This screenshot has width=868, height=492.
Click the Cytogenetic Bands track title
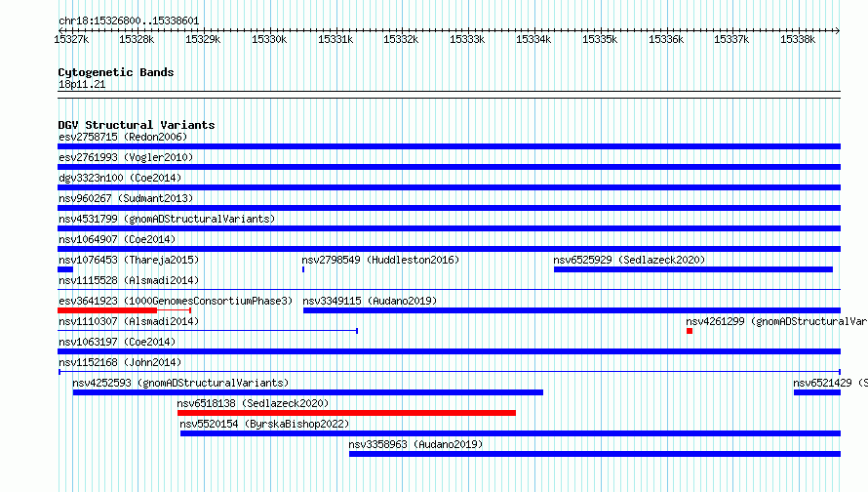[x=116, y=72]
